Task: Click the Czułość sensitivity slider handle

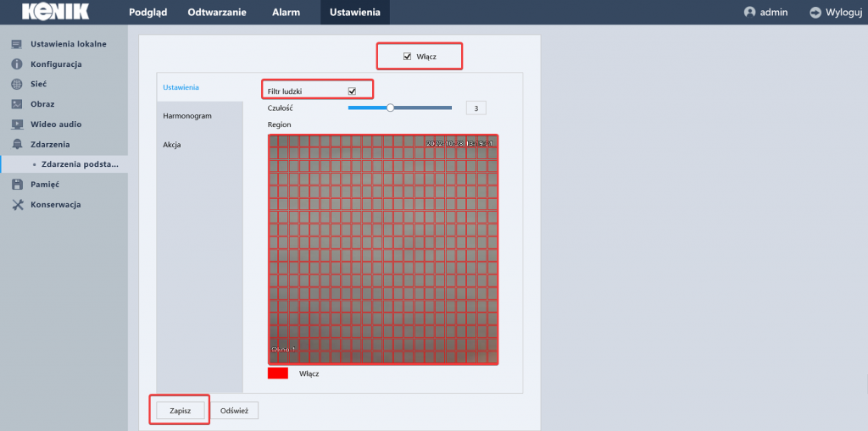Action: coord(391,108)
